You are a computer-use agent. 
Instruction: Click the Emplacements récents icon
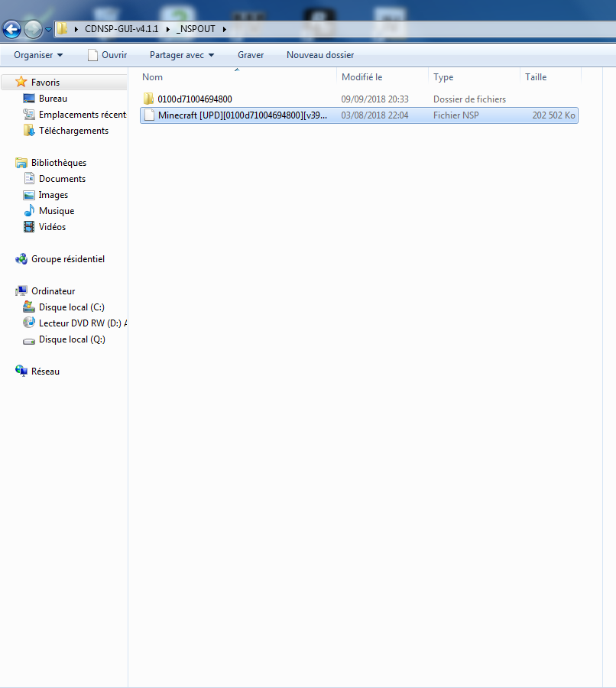click(x=29, y=114)
